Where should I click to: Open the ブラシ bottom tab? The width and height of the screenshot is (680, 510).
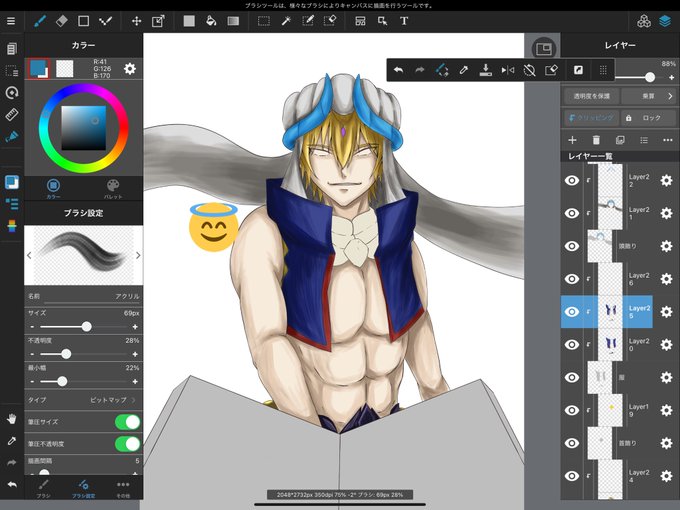click(x=43, y=488)
